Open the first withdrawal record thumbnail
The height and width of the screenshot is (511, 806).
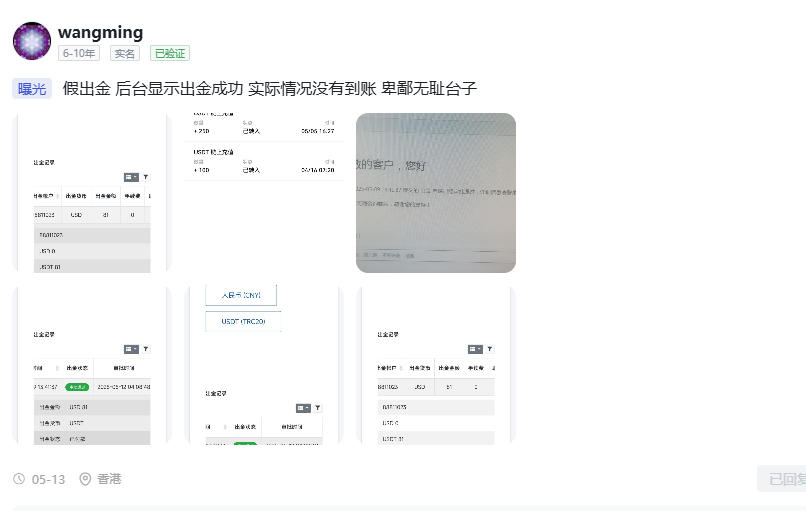(x=91, y=192)
